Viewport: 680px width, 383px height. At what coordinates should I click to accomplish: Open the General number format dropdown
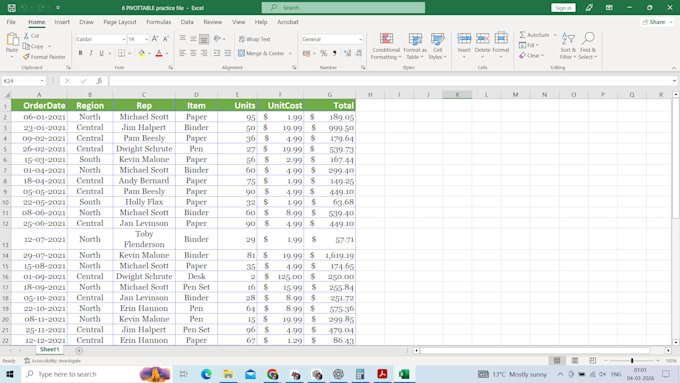pos(360,39)
